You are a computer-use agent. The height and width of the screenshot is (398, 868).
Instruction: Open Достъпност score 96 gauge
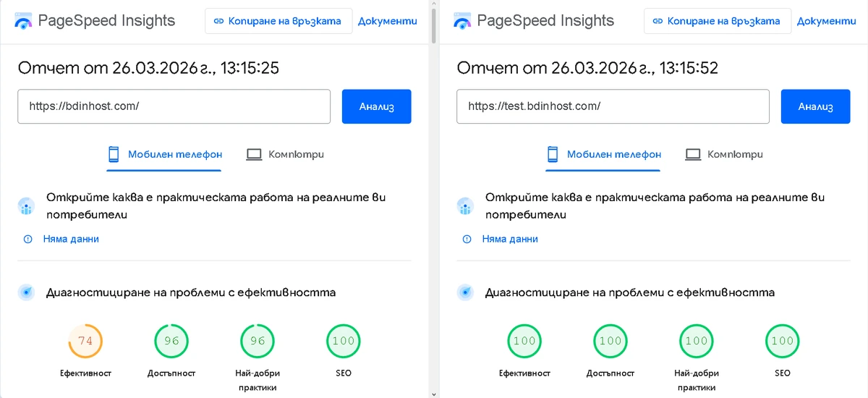point(171,342)
